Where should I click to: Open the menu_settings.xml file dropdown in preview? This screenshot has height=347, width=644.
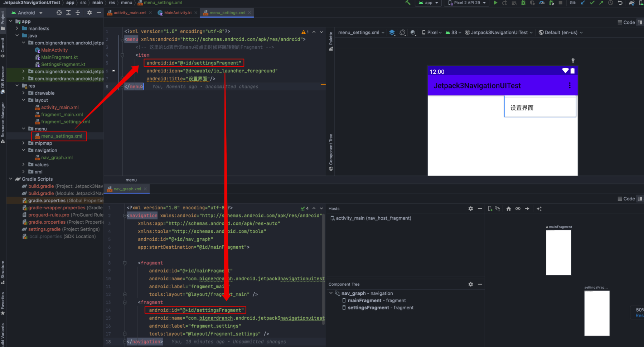361,33
